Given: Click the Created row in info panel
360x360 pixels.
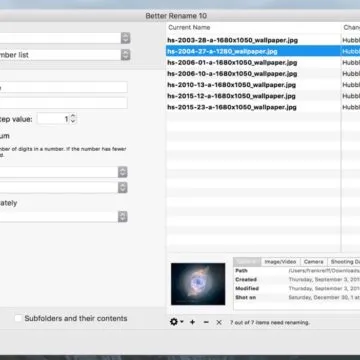Looking at the screenshot, I should (297, 279).
